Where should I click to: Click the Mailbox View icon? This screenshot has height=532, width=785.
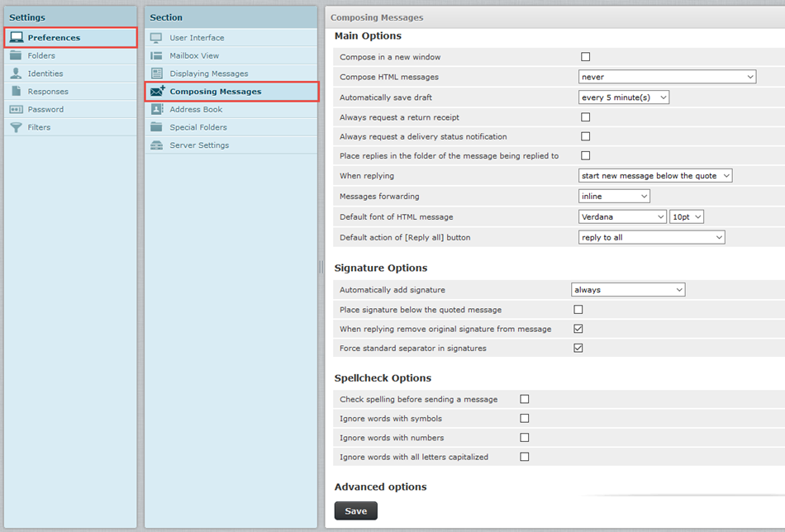156,55
